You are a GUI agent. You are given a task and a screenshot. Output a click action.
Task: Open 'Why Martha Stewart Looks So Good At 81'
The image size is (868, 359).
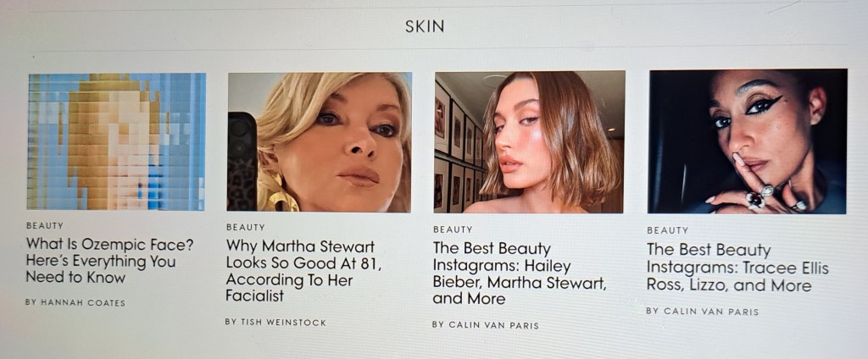[x=304, y=270]
